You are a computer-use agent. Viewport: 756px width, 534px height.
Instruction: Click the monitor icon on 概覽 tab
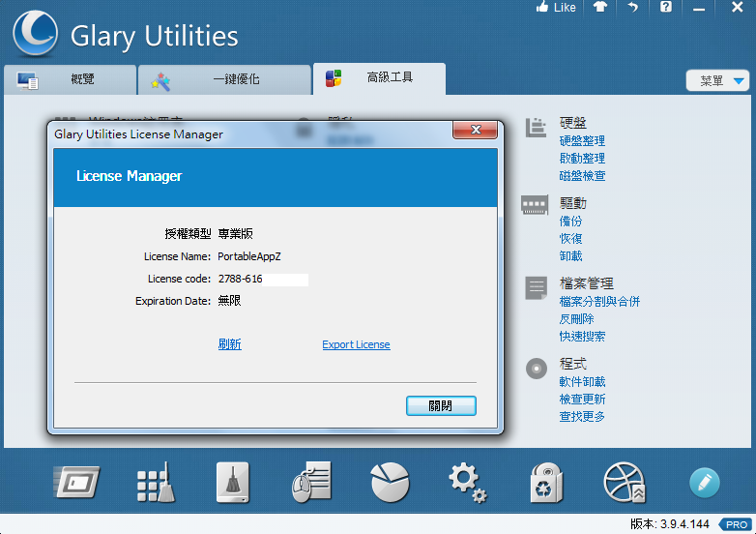(x=27, y=80)
